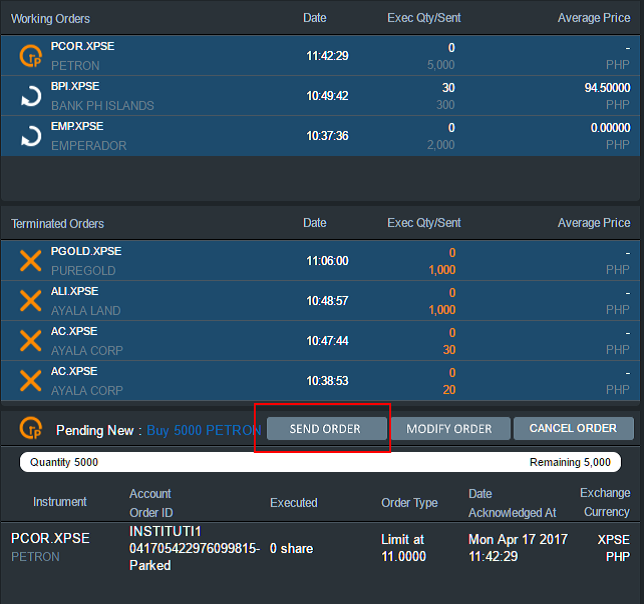Viewport: 644px width, 604px height.
Task: Click the Remaining 5,000 value
Action: coord(570,462)
